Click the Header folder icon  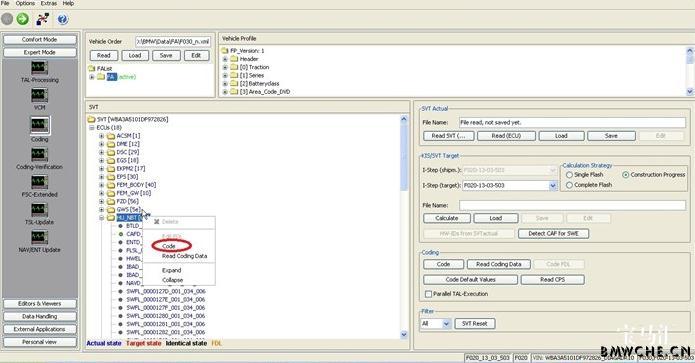pos(234,59)
